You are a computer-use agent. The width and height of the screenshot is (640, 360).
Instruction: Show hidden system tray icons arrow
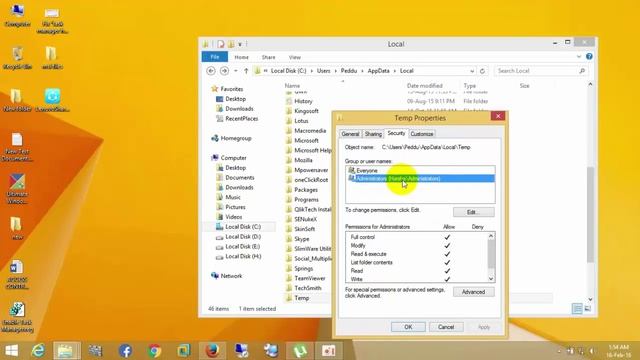(x=559, y=351)
